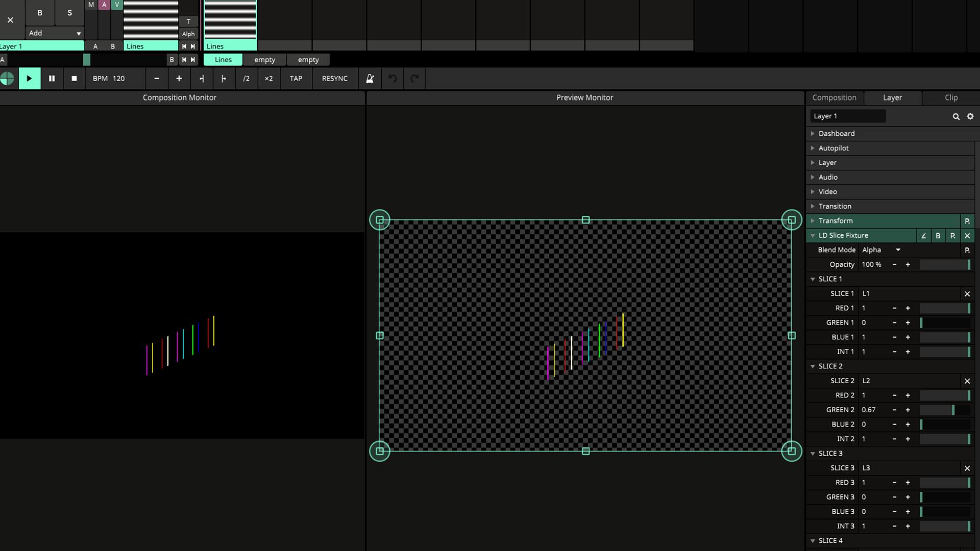
Task: Nudge tempo forward with push-right icon
Action: coord(224,79)
